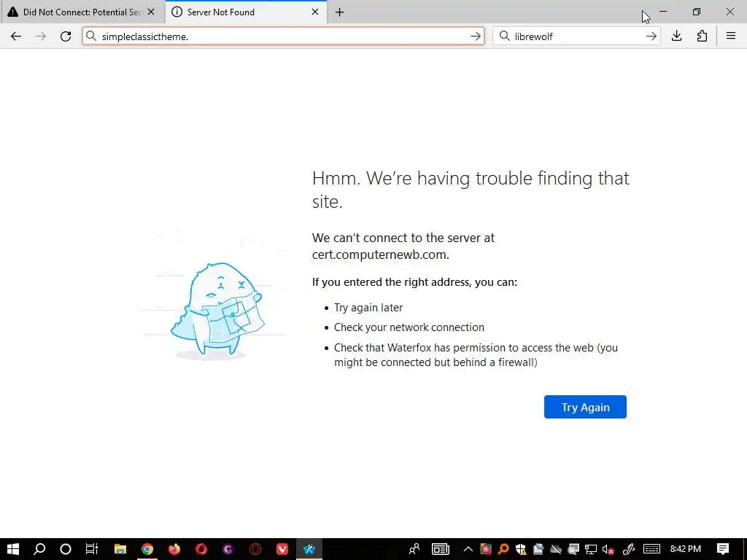Click the cert.computernewb.com address text
This screenshot has height=560, width=747.
tap(379, 254)
